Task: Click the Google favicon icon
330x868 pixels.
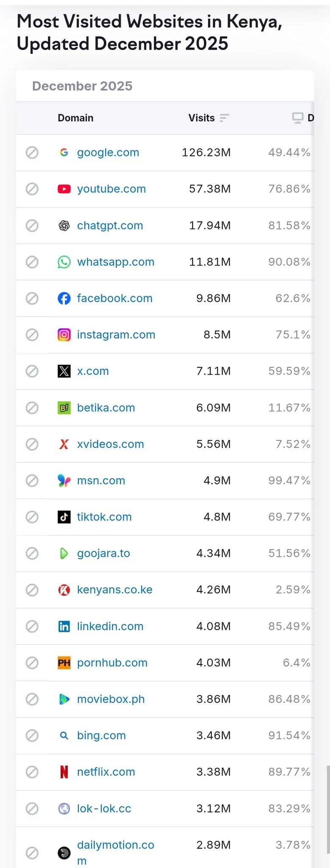Action: 64,153
